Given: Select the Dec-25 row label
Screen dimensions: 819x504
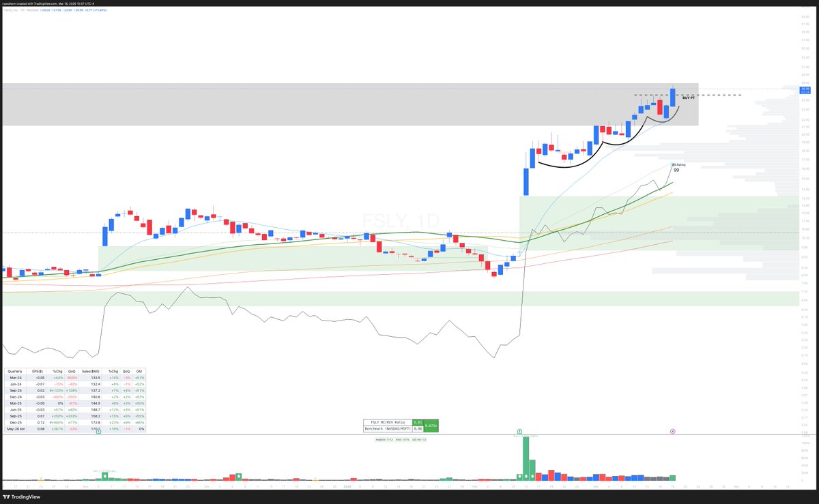Looking at the screenshot, I should click(x=16, y=422).
